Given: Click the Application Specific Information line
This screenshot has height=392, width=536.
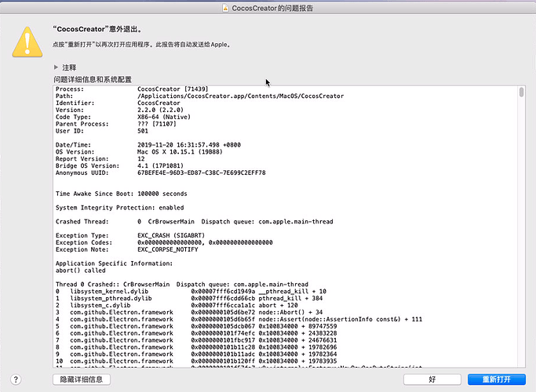Looking at the screenshot, I should pyautogui.click(x=114, y=263).
